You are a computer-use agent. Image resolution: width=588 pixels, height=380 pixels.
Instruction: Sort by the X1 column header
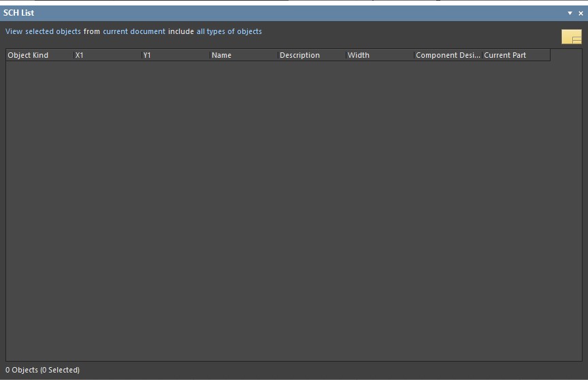(x=108, y=55)
